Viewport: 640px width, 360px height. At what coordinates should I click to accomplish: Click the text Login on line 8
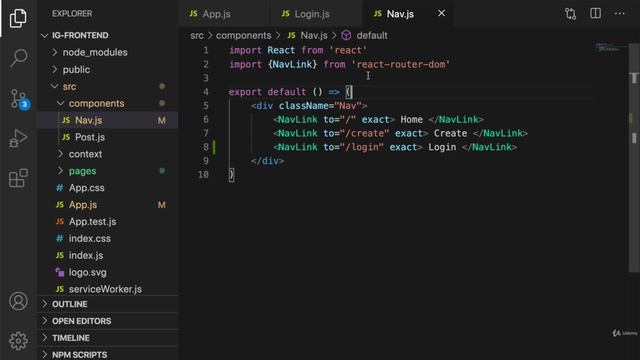coord(442,147)
